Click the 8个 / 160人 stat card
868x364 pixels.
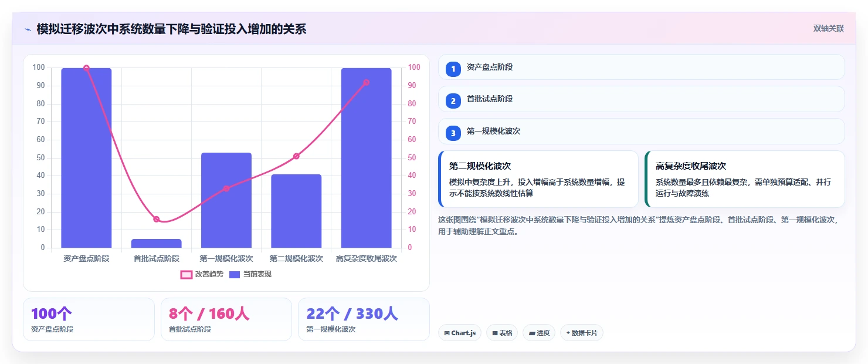pyautogui.click(x=226, y=319)
